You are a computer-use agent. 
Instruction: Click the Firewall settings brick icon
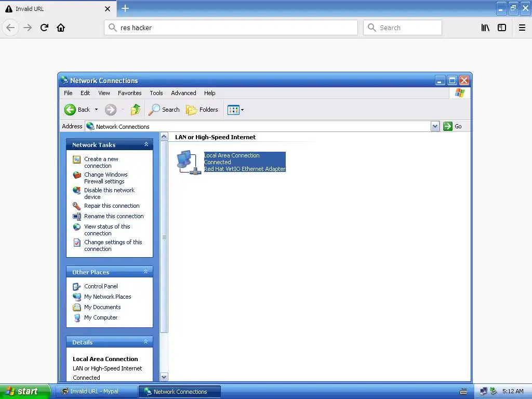click(x=77, y=175)
